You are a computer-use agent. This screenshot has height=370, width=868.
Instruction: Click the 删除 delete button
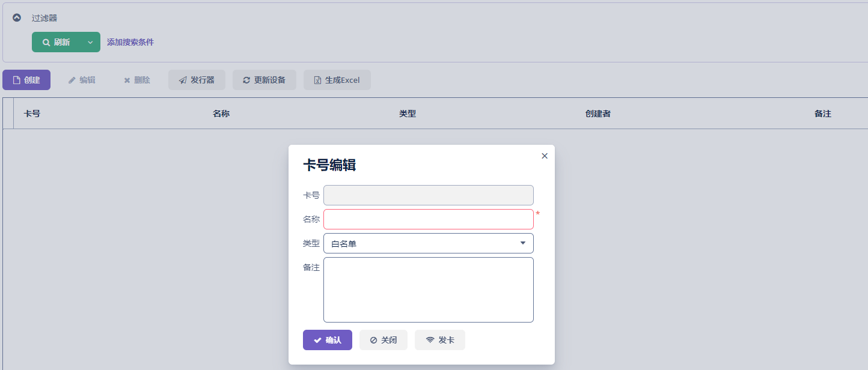point(137,80)
